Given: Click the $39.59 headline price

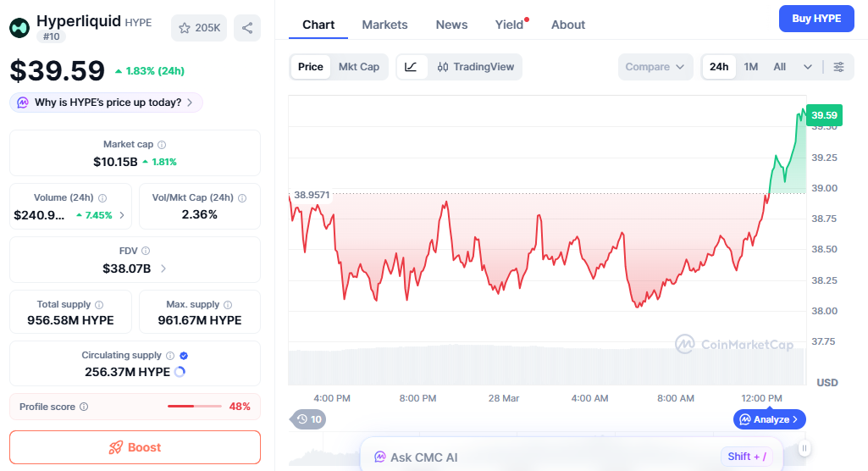Looking at the screenshot, I should (x=58, y=71).
